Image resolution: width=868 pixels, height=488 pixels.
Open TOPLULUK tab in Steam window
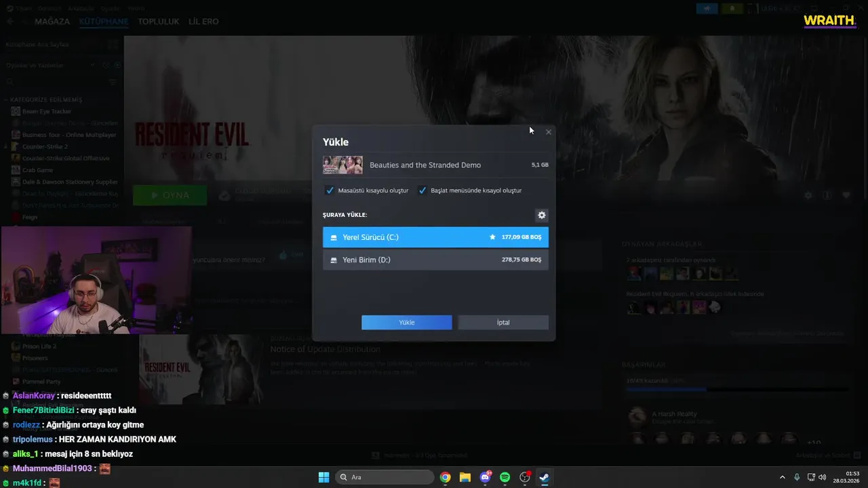coord(159,22)
